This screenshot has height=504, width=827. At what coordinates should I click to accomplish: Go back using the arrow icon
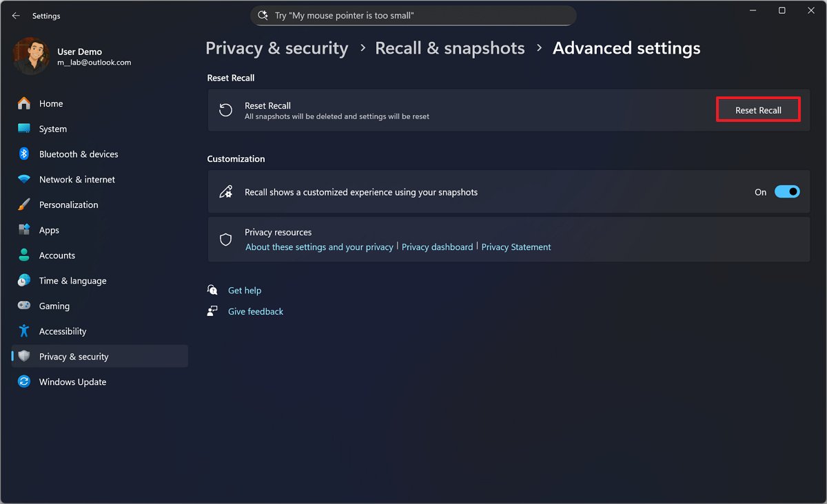[15, 15]
